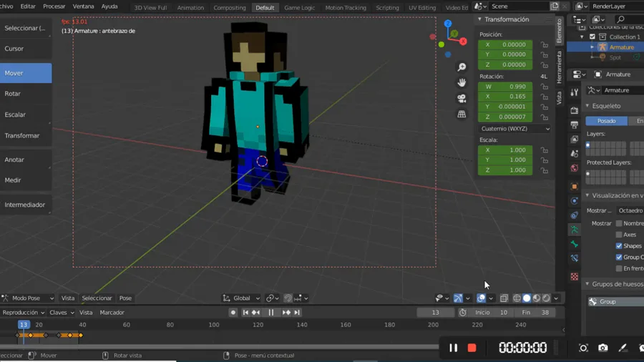Collapse the Transformación panel
This screenshot has height=362, width=644.
pyautogui.click(x=479, y=19)
